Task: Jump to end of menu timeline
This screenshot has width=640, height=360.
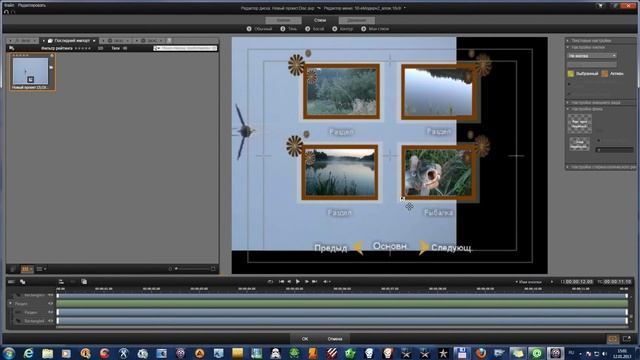Action: (x=314, y=281)
